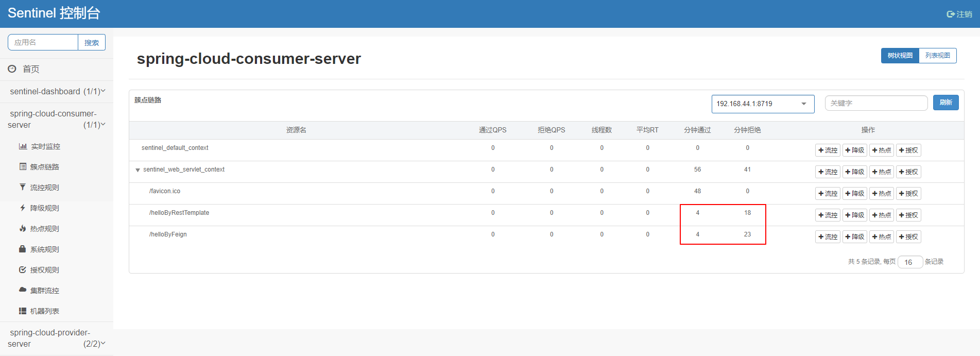Click 拒绝QPS column header
980x356 pixels.
[x=552, y=130]
